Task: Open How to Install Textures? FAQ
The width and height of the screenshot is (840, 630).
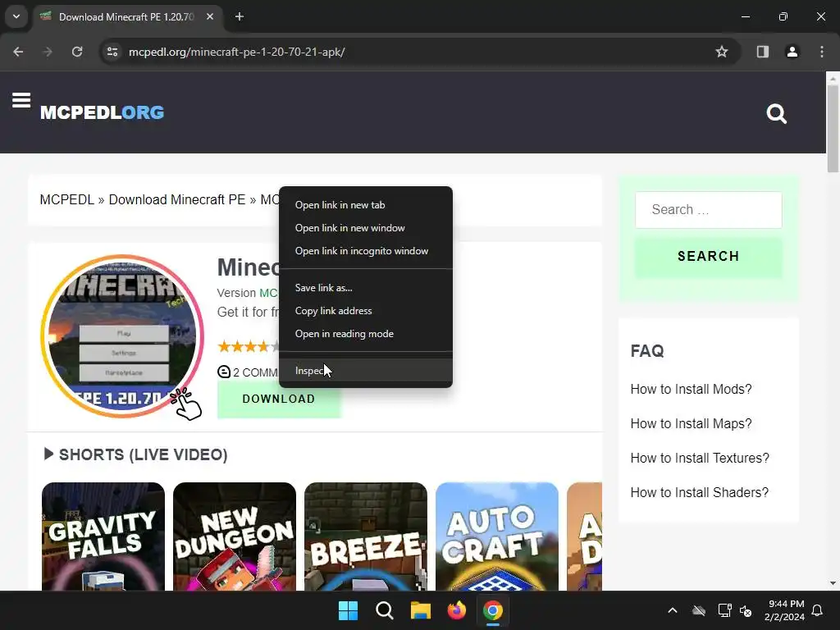Action: point(700,458)
